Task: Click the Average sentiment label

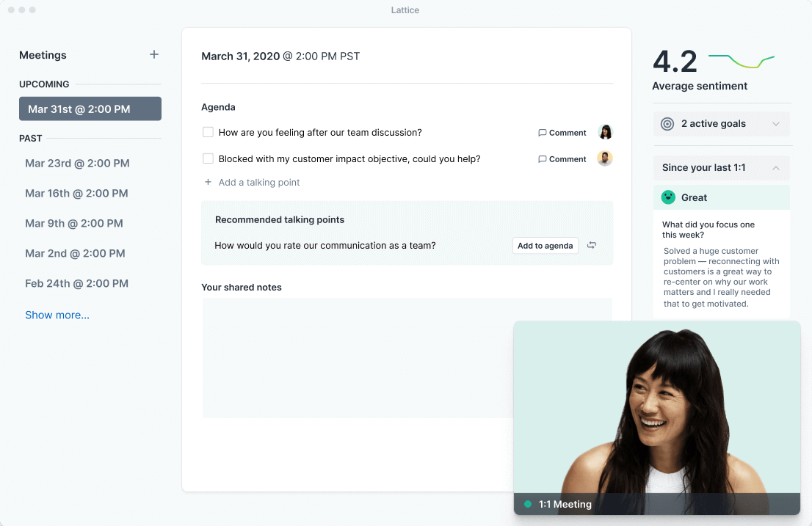Action: pyautogui.click(x=700, y=86)
